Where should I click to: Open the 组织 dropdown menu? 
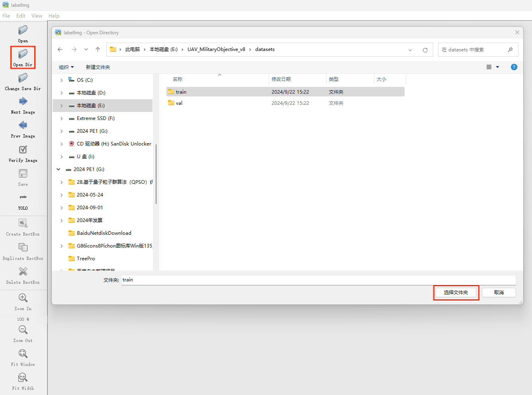coord(66,67)
